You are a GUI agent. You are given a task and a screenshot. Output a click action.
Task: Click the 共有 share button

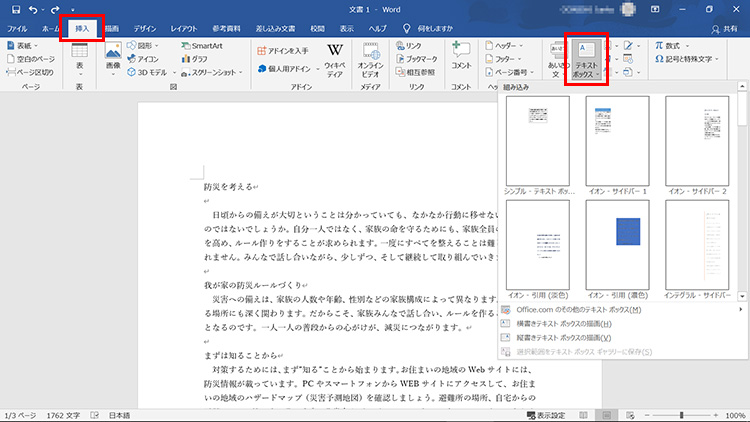pyautogui.click(x=725, y=29)
